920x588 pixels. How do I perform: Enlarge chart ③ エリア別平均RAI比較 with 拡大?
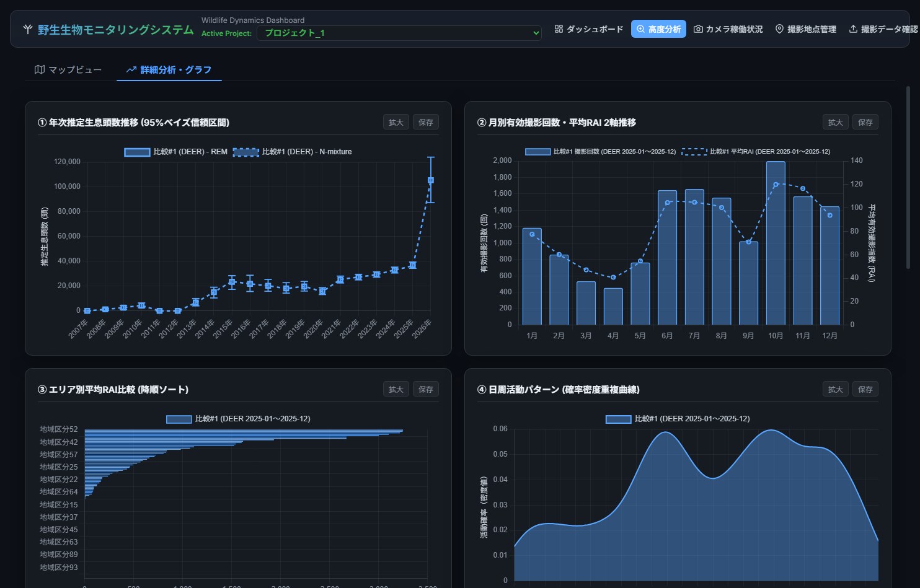click(396, 389)
